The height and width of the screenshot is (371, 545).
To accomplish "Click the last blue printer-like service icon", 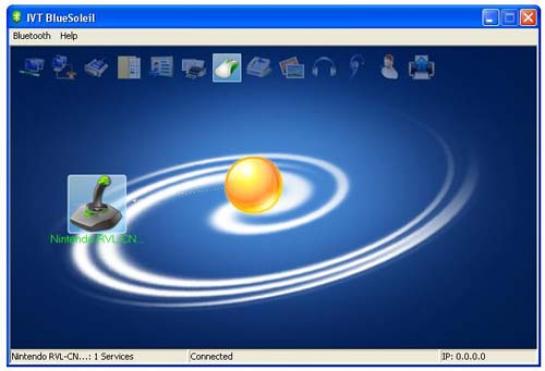I will click(x=422, y=67).
